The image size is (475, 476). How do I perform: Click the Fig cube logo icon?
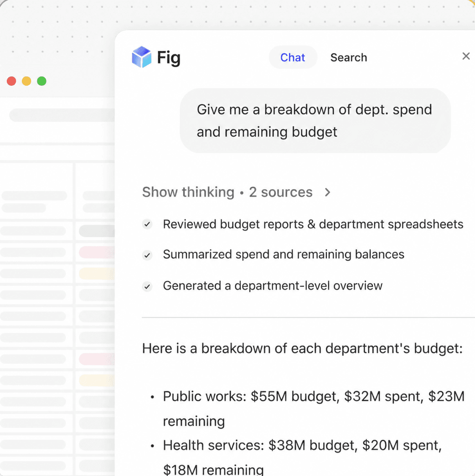141,57
